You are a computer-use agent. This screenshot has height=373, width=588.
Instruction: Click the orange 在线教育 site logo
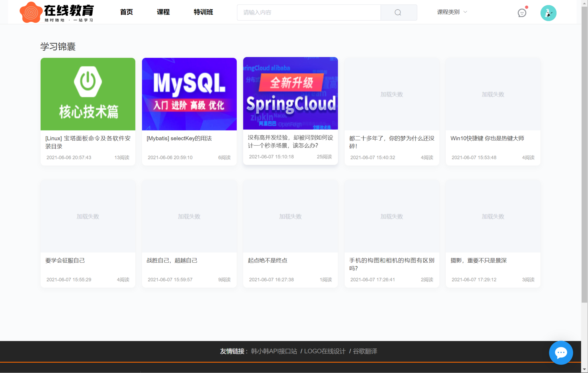[x=57, y=12]
